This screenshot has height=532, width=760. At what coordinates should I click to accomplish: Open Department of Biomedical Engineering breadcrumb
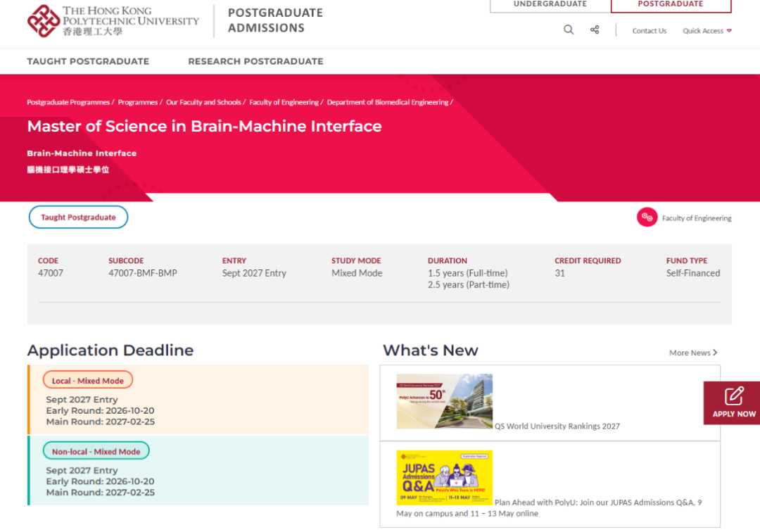(x=388, y=102)
